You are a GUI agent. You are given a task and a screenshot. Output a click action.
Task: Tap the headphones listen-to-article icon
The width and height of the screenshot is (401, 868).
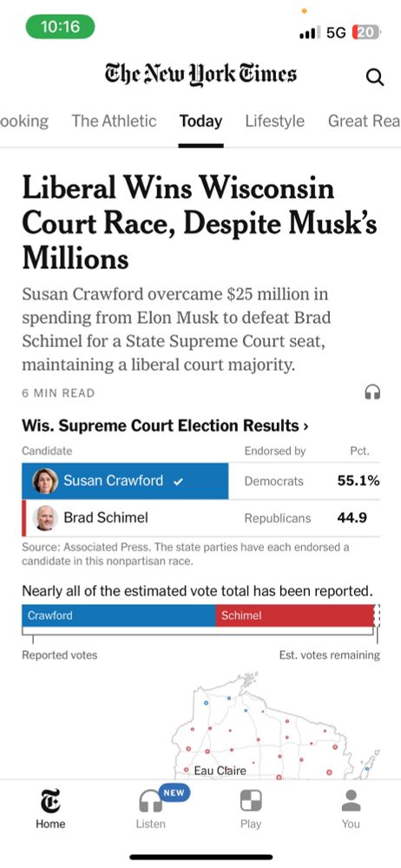(372, 392)
